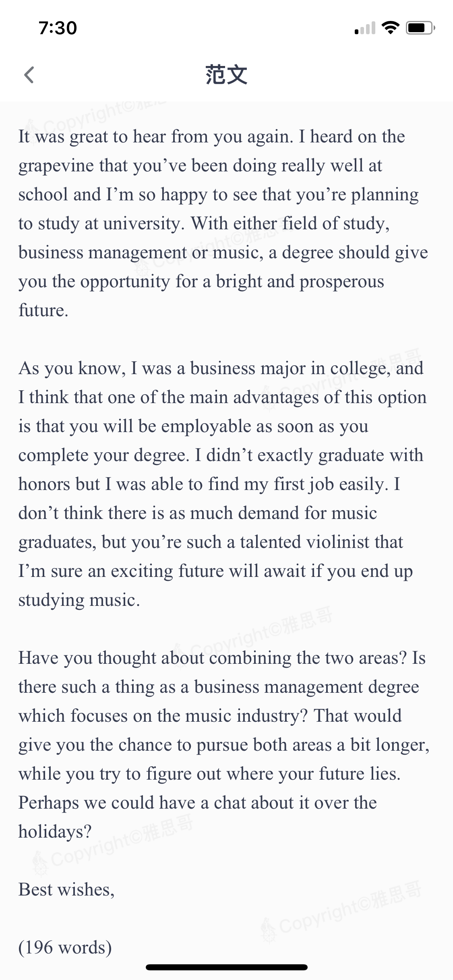This screenshot has height=980, width=453.
Task: Tap the "(196 words)" word count text
Action: pyautogui.click(x=65, y=947)
